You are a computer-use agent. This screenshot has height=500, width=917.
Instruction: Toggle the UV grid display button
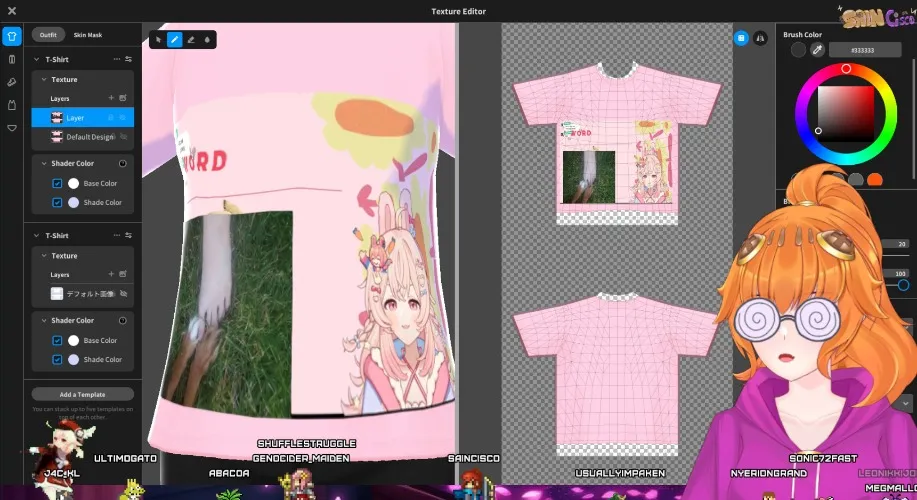[x=741, y=38]
